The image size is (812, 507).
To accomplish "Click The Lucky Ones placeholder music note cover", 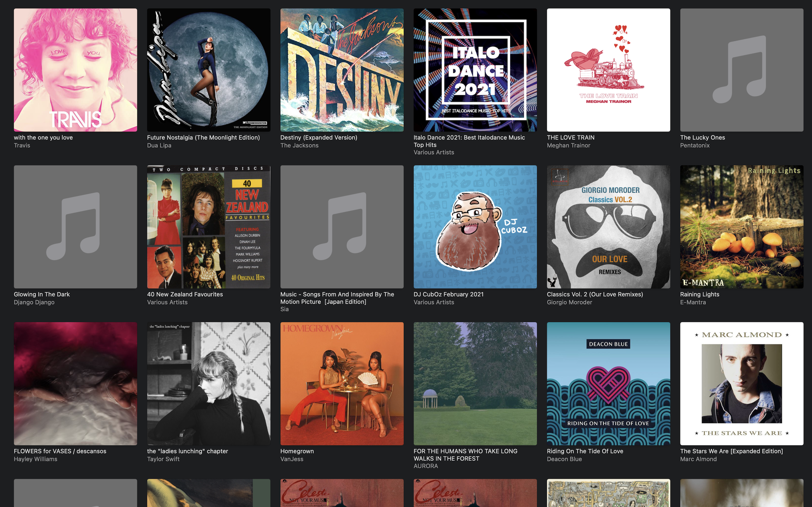I will click(742, 70).
